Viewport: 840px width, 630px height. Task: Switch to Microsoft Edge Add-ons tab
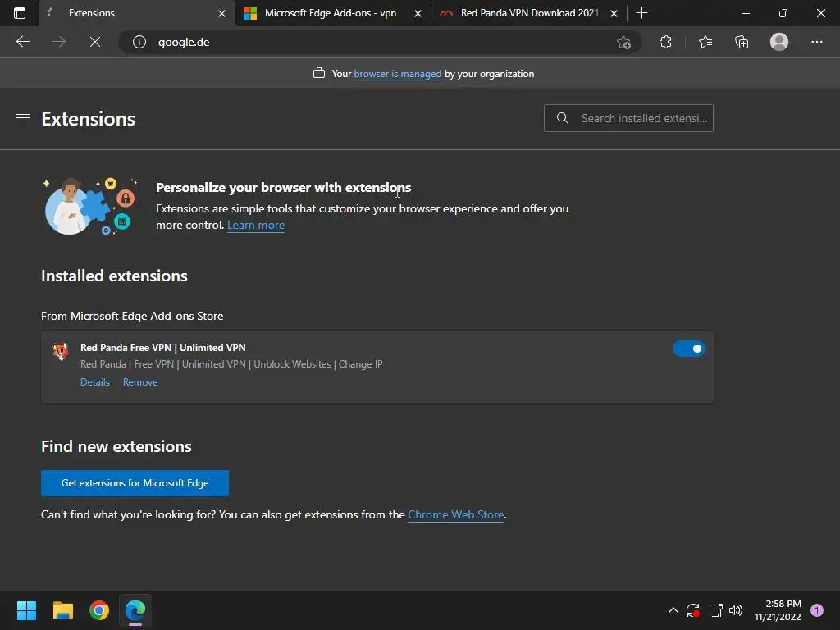click(332, 13)
